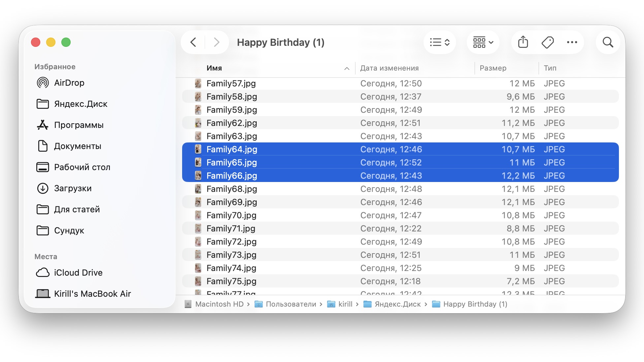Select the highlighted file Family64.jpg
This screenshot has height=362, width=644.
click(400, 149)
